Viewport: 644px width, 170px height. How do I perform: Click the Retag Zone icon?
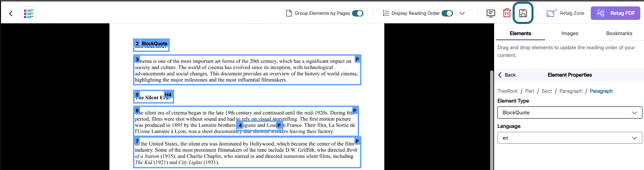point(551,13)
